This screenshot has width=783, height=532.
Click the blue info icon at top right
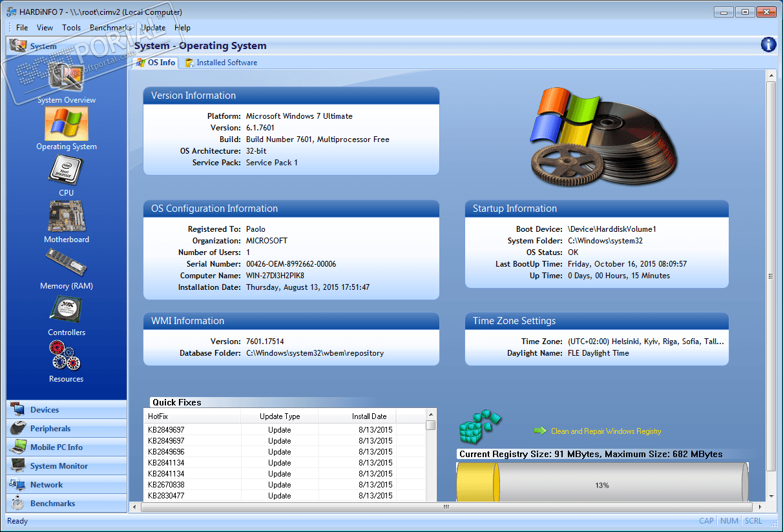pyautogui.click(x=768, y=45)
